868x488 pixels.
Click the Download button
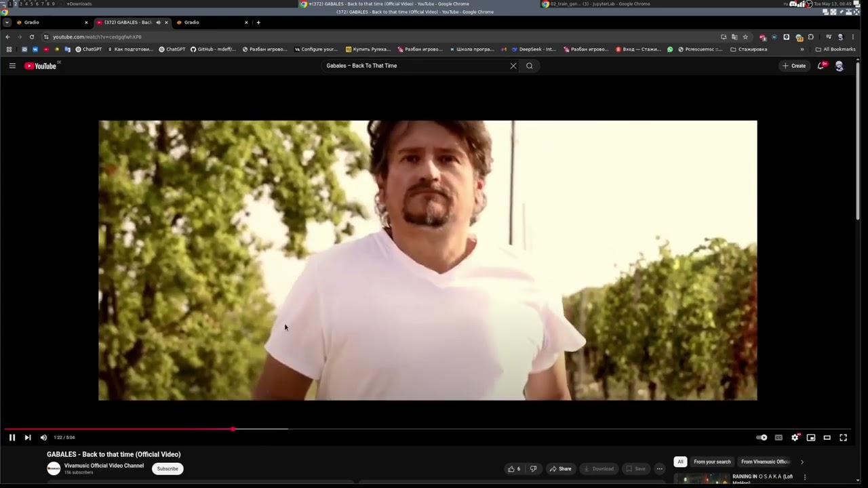click(x=598, y=468)
